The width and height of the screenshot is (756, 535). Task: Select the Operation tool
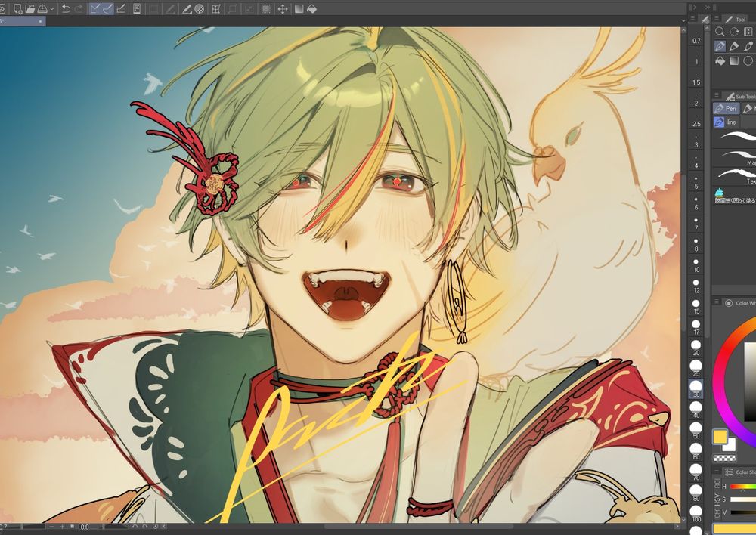[x=748, y=32]
